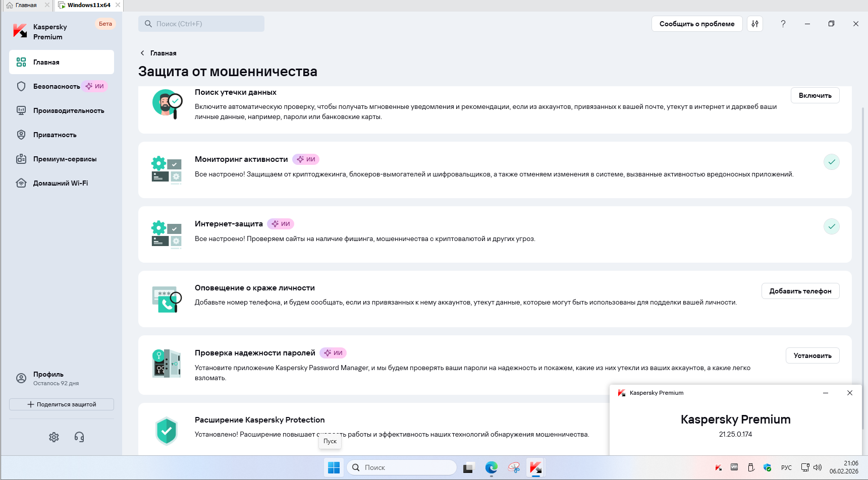Open Премиум-сервисы sidebar item
The image size is (868, 480).
[62, 159]
